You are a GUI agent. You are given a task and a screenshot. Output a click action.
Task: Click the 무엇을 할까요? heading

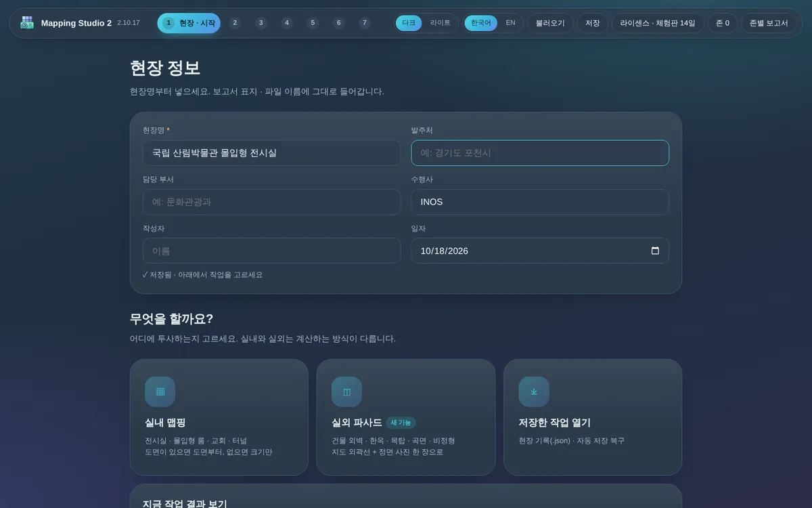tap(171, 319)
